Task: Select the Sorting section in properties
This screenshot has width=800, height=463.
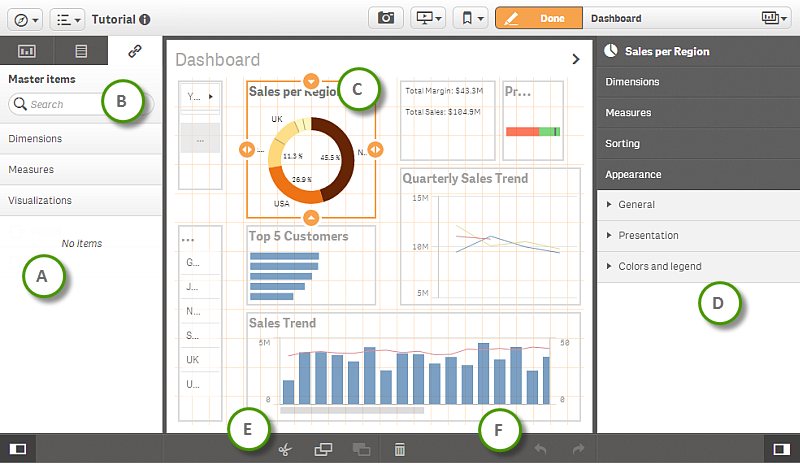Action: tap(622, 143)
